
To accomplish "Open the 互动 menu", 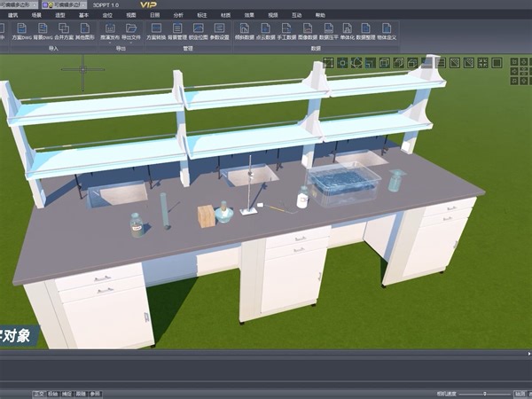I will click(x=297, y=15).
